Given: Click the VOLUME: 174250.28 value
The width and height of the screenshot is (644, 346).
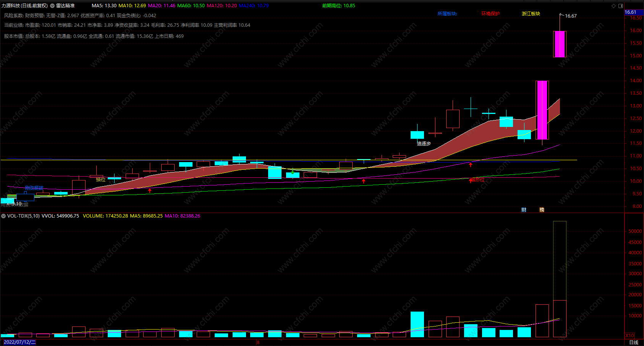Looking at the screenshot, I should [105, 216].
